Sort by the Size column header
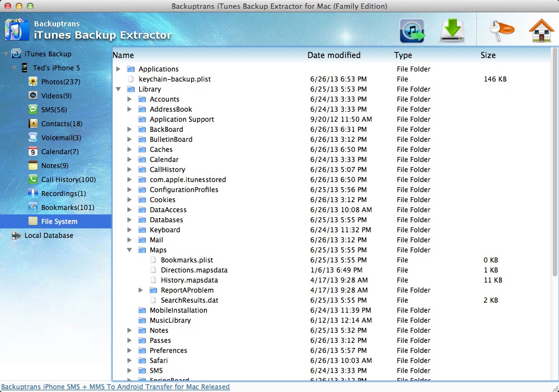Image resolution: width=559 pixels, height=392 pixels. [x=488, y=55]
